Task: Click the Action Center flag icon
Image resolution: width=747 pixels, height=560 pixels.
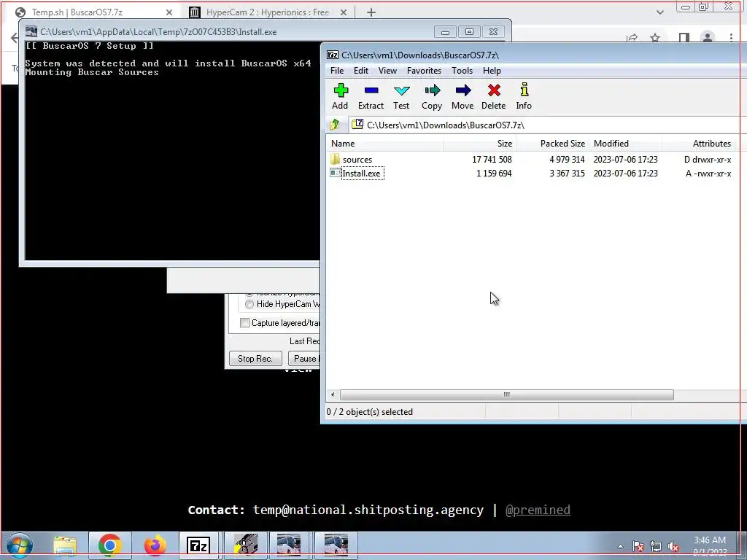Action: [638, 546]
